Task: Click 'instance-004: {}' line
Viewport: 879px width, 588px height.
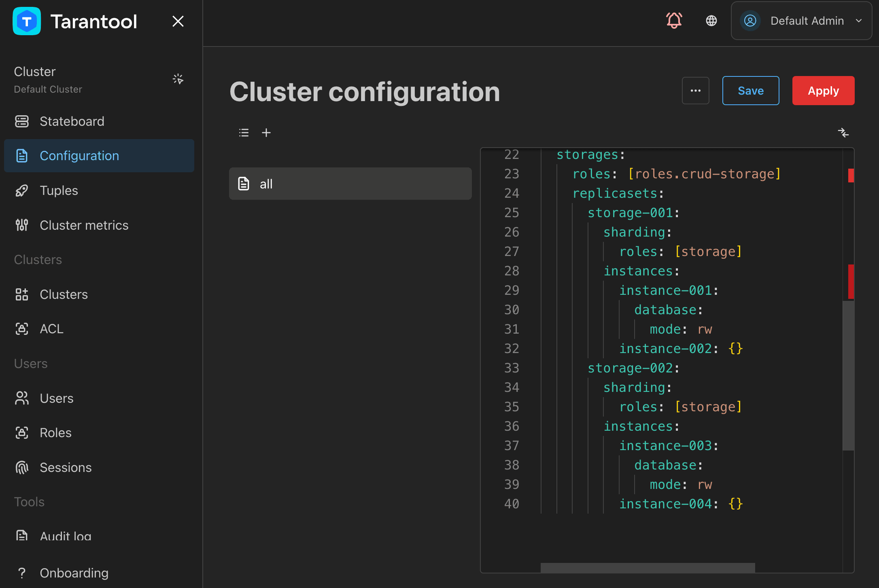Action: [x=681, y=504]
